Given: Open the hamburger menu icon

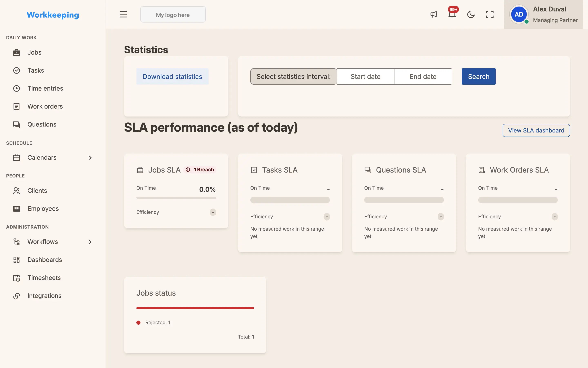Looking at the screenshot, I should coord(123,14).
